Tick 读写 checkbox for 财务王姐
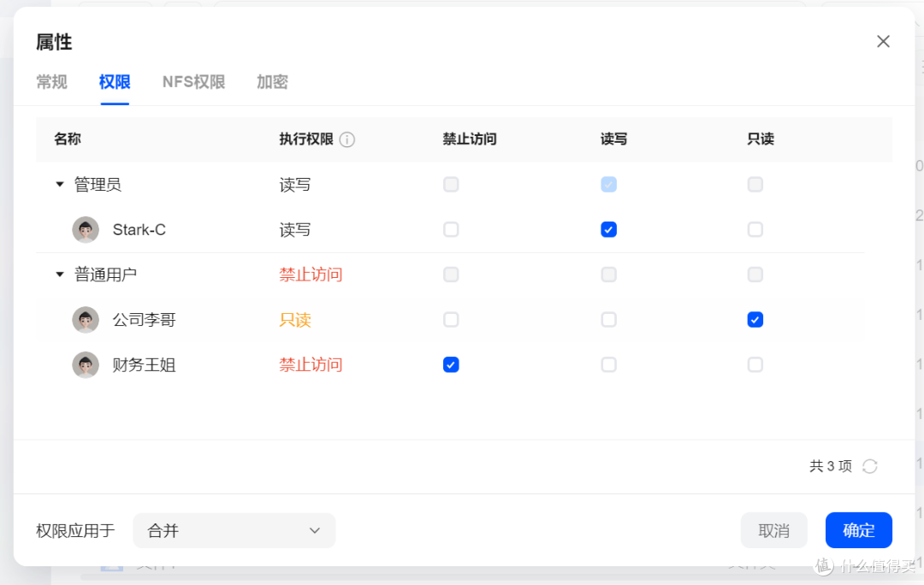The image size is (924, 585). [x=609, y=364]
